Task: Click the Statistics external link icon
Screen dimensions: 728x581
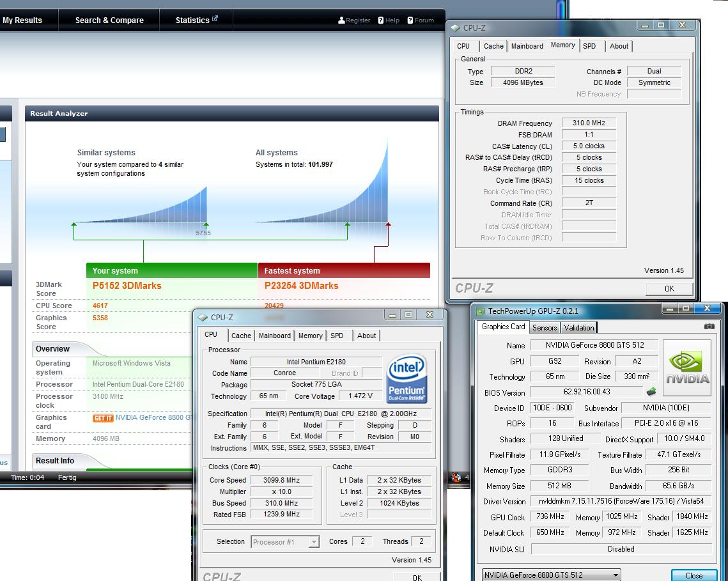Action: (215, 19)
